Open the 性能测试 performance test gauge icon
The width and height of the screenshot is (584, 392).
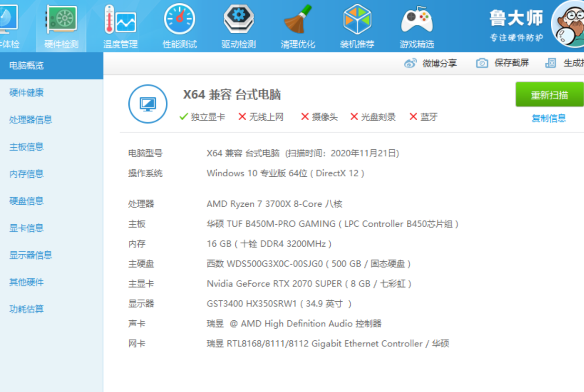click(180, 20)
